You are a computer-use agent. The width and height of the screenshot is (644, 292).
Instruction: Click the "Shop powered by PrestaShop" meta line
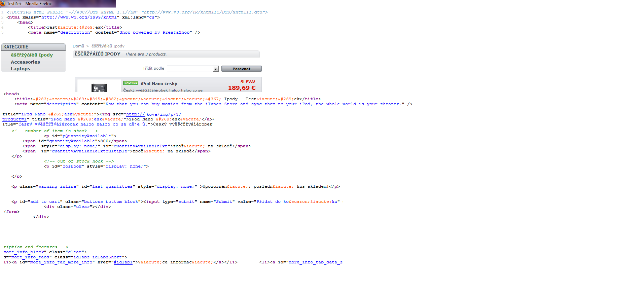pyautogui.click(x=114, y=32)
